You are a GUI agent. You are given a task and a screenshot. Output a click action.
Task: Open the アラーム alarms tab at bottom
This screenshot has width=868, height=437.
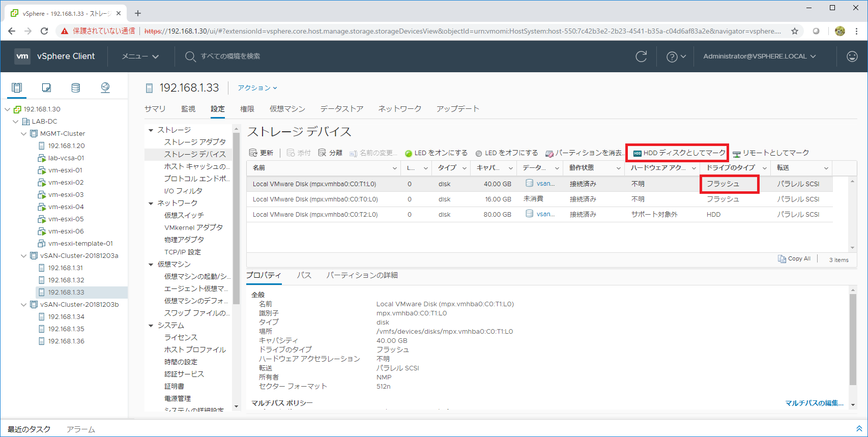[x=81, y=429]
